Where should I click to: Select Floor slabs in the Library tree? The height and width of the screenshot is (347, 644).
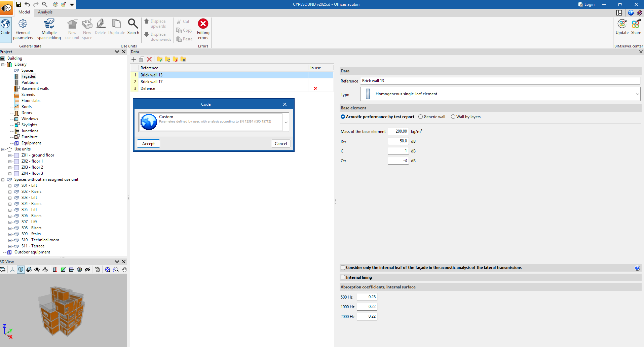coord(31,101)
